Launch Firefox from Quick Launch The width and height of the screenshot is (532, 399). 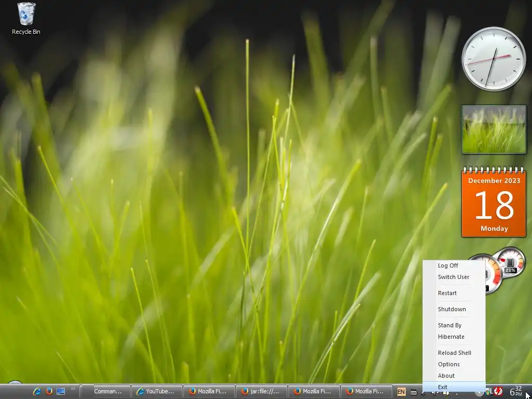pyautogui.click(x=49, y=391)
